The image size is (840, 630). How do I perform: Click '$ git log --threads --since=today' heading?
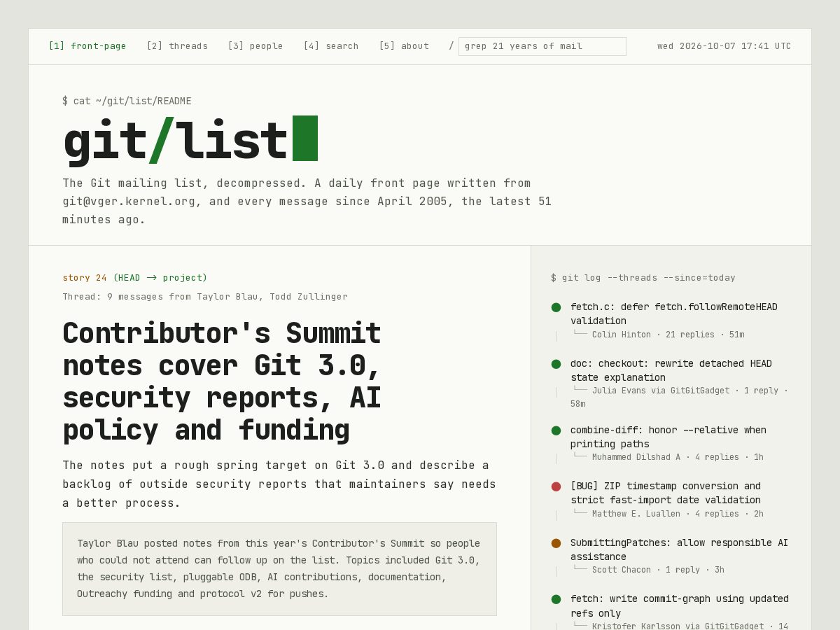point(643,278)
